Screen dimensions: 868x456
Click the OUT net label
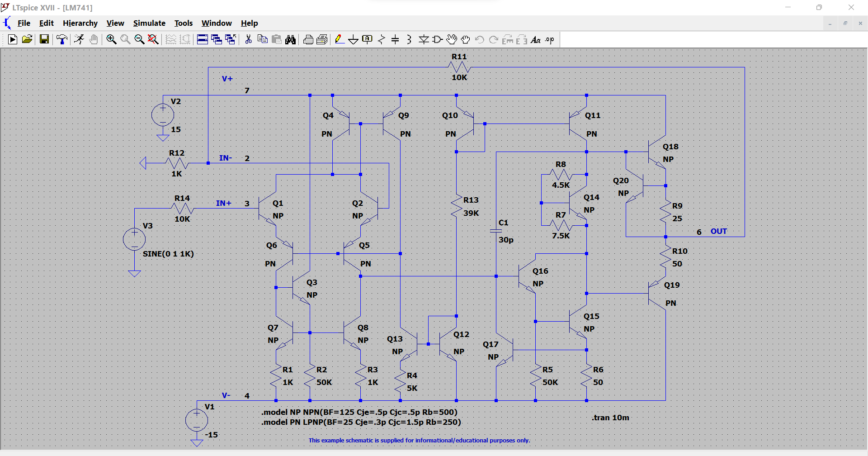tap(719, 231)
